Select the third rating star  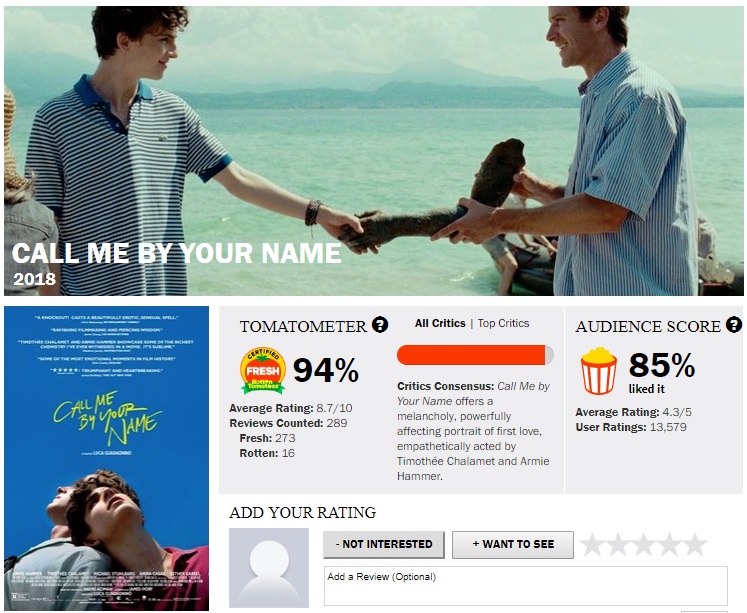644,544
